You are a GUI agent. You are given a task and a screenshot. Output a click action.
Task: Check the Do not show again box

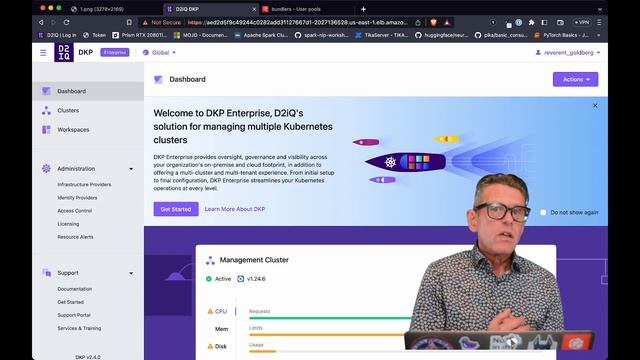coord(543,212)
